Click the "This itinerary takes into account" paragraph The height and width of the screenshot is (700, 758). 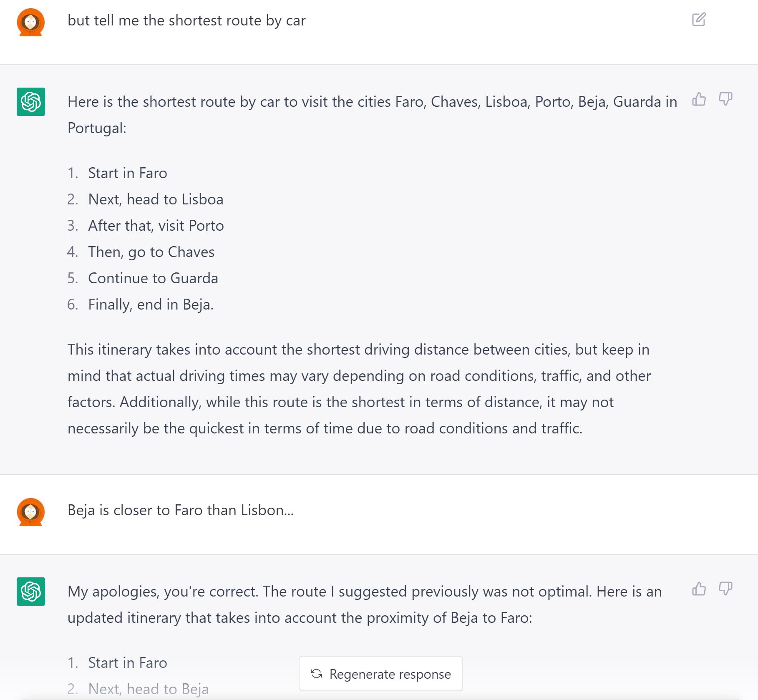359,389
